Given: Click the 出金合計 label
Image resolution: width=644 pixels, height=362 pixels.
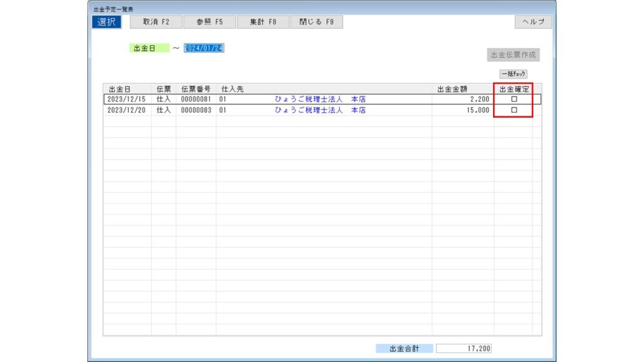Looking at the screenshot, I should (x=404, y=348).
